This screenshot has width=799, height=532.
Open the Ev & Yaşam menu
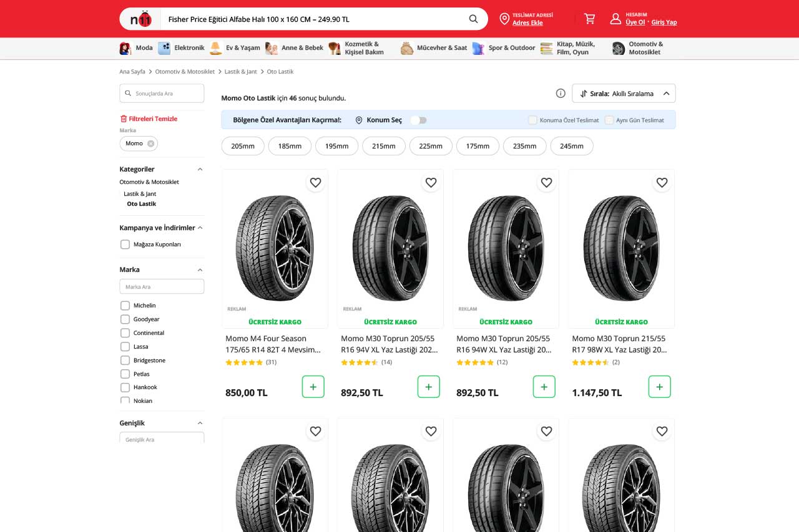tap(235, 48)
